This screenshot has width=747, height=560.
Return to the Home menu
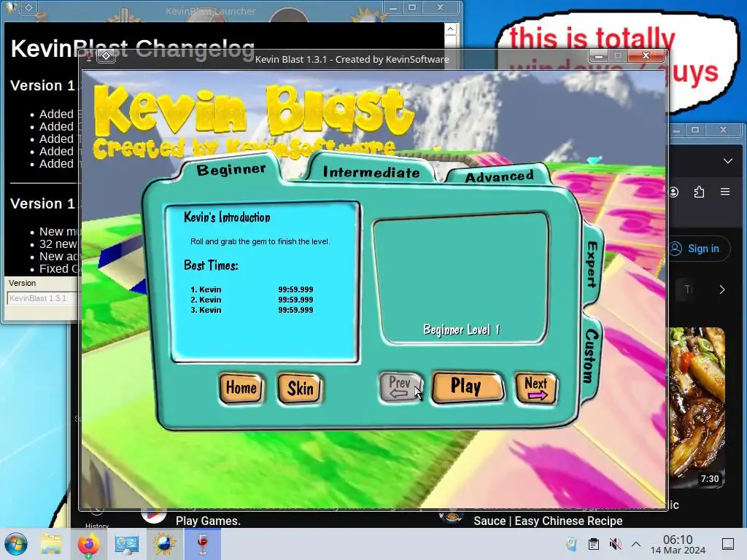[241, 388]
